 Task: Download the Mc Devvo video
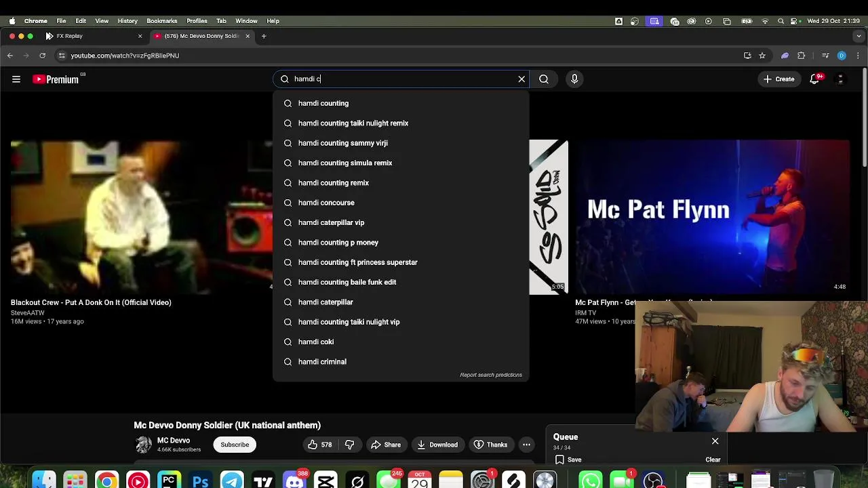437,445
